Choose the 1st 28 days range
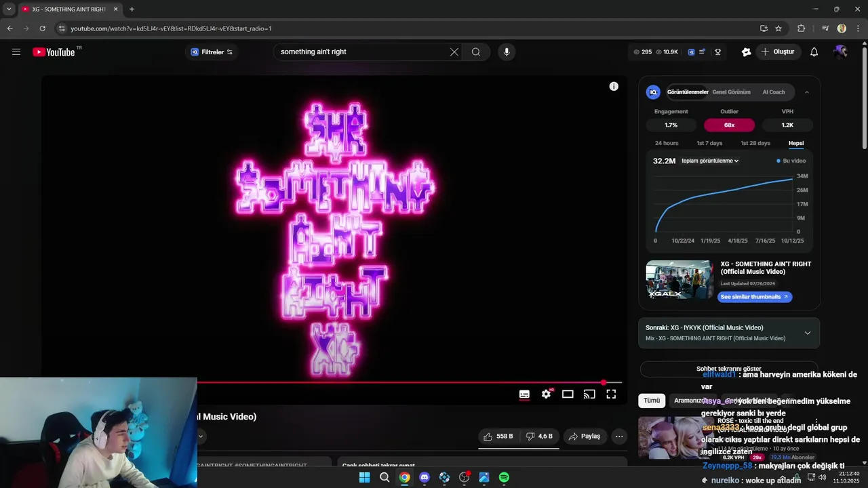 click(755, 143)
